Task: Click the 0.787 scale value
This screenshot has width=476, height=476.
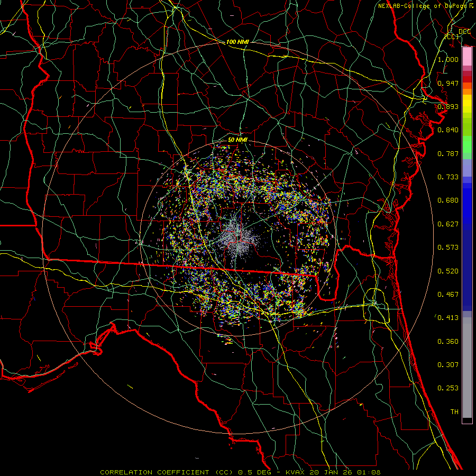Action: (x=448, y=153)
